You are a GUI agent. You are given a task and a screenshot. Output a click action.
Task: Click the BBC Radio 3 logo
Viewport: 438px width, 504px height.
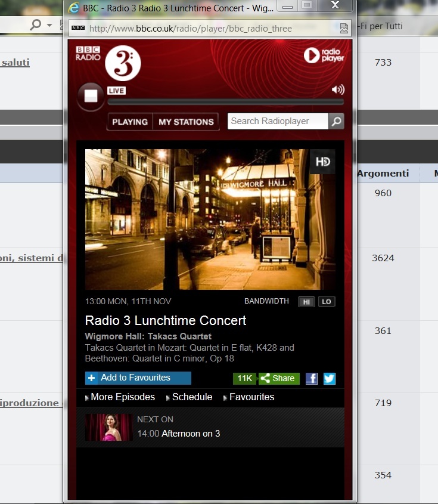tap(108, 63)
